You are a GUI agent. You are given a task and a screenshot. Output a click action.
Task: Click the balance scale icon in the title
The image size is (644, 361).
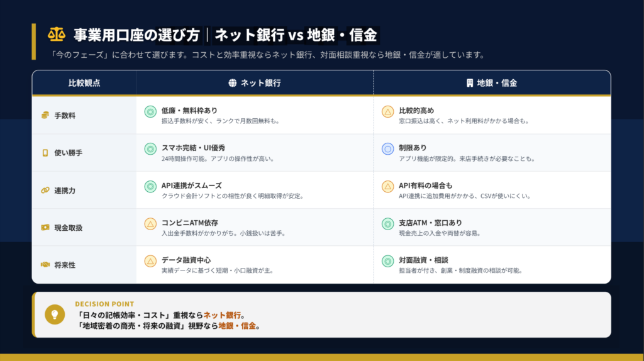pyautogui.click(x=56, y=34)
